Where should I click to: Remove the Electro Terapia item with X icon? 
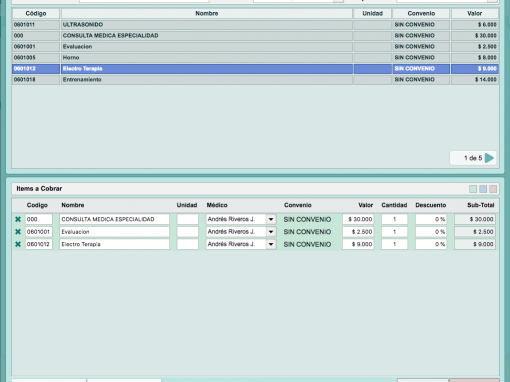18,244
